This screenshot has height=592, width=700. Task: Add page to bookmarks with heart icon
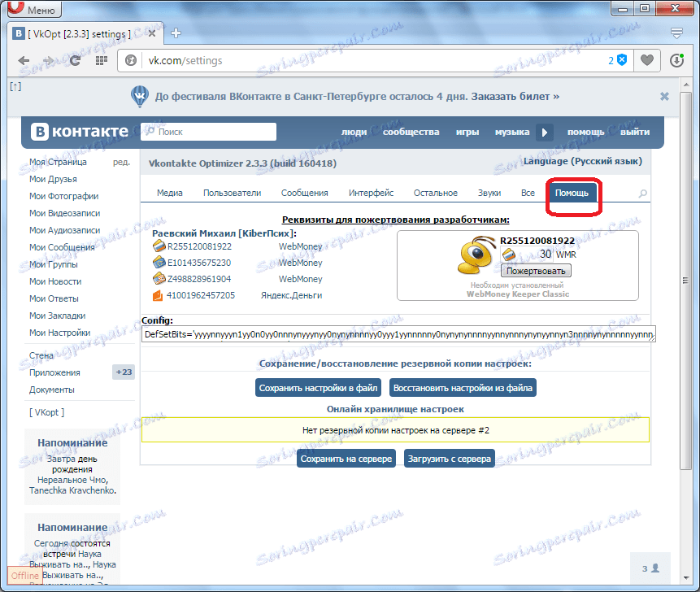pyautogui.click(x=647, y=60)
